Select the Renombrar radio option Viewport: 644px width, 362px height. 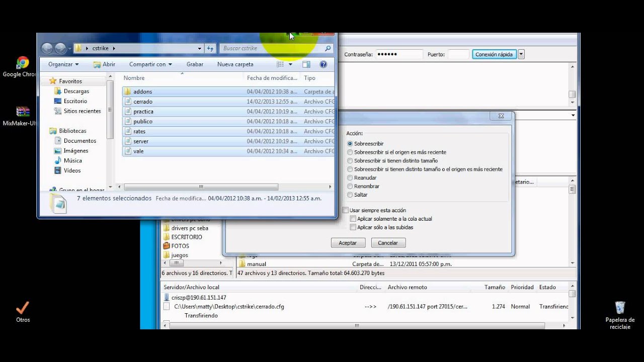coord(350,187)
